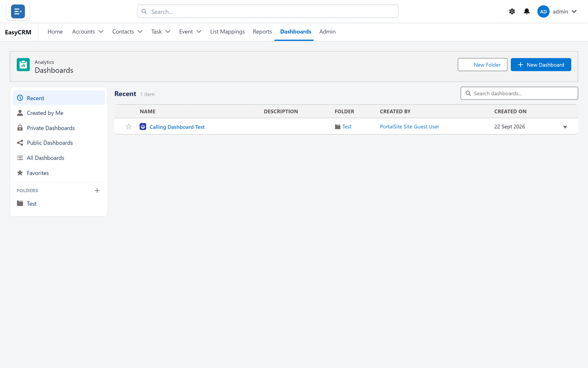Open the Calling Dashboard Test link
Viewport: 588px width, 368px height.
(x=177, y=127)
